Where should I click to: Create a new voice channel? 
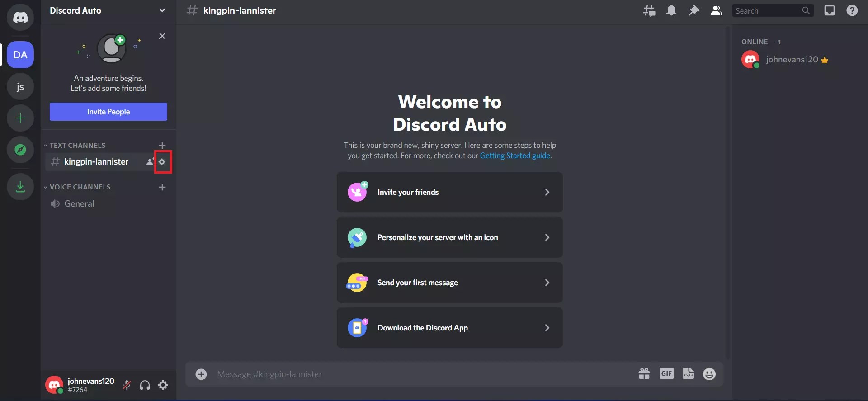[x=162, y=187]
